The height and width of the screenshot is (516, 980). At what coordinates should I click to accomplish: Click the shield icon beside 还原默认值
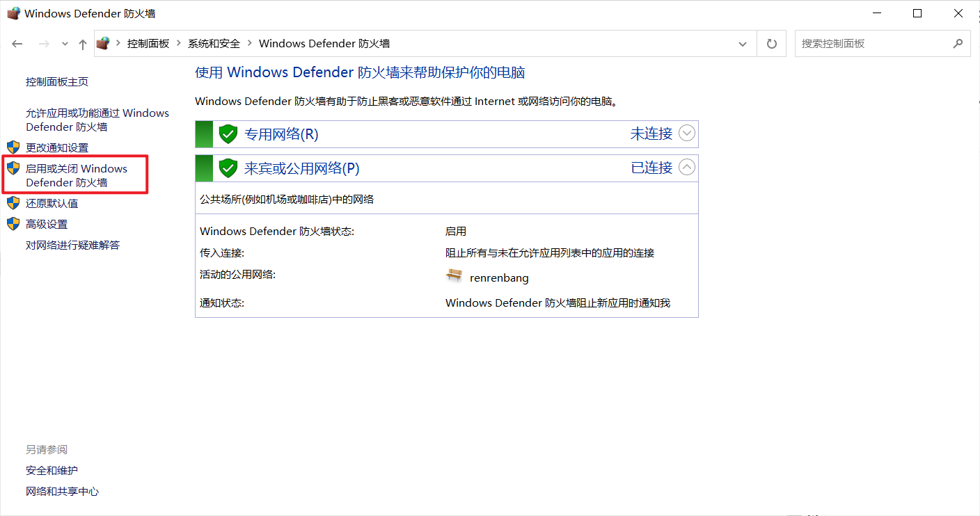[13, 202]
